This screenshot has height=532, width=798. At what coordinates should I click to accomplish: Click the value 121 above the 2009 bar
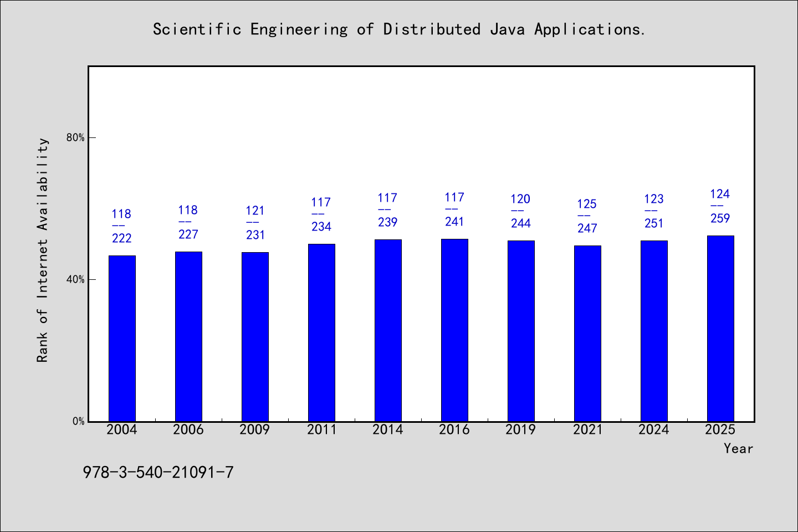(x=255, y=211)
